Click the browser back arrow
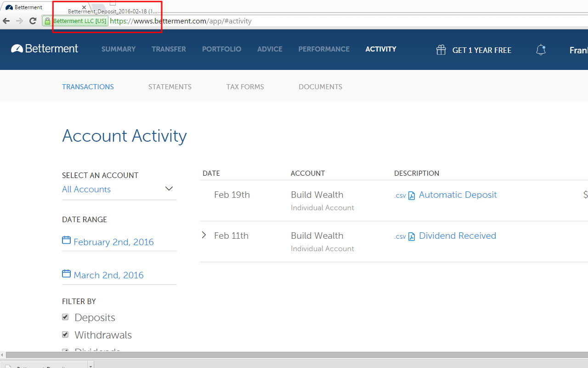Image resolution: width=588 pixels, height=368 pixels. pyautogui.click(x=6, y=21)
